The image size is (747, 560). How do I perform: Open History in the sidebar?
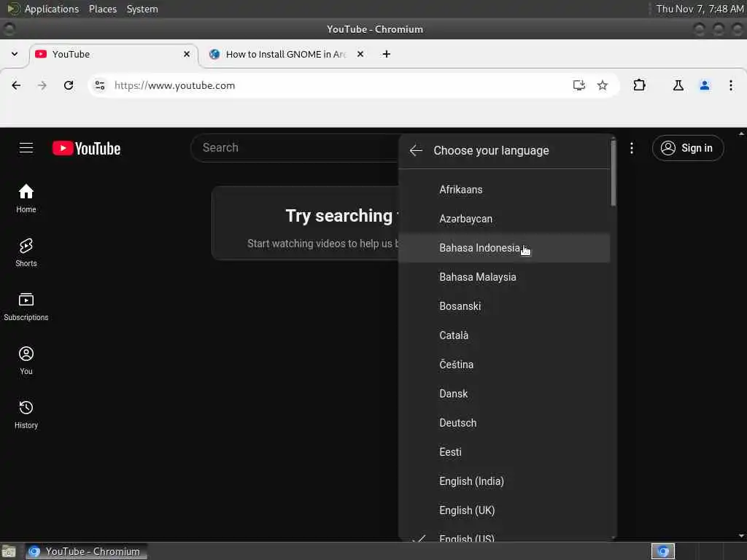(x=26, y=414)
